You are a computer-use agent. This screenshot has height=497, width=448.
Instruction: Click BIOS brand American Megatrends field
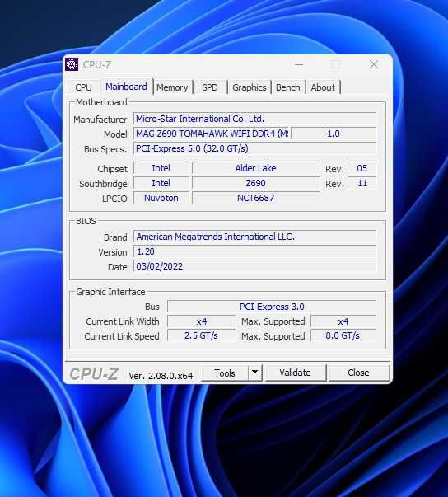pyautogui.click(x=254, y=237)
